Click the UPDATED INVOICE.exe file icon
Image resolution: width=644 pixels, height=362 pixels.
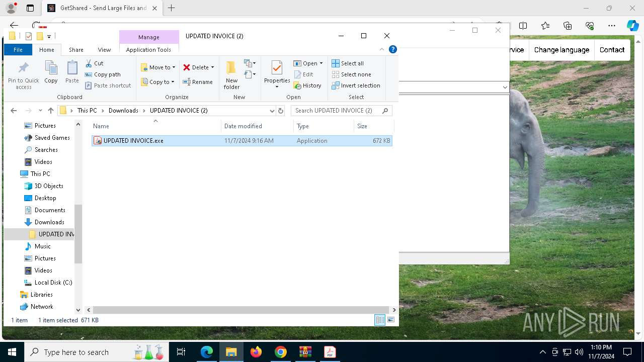pyautogui.click(x=98, y=141)
